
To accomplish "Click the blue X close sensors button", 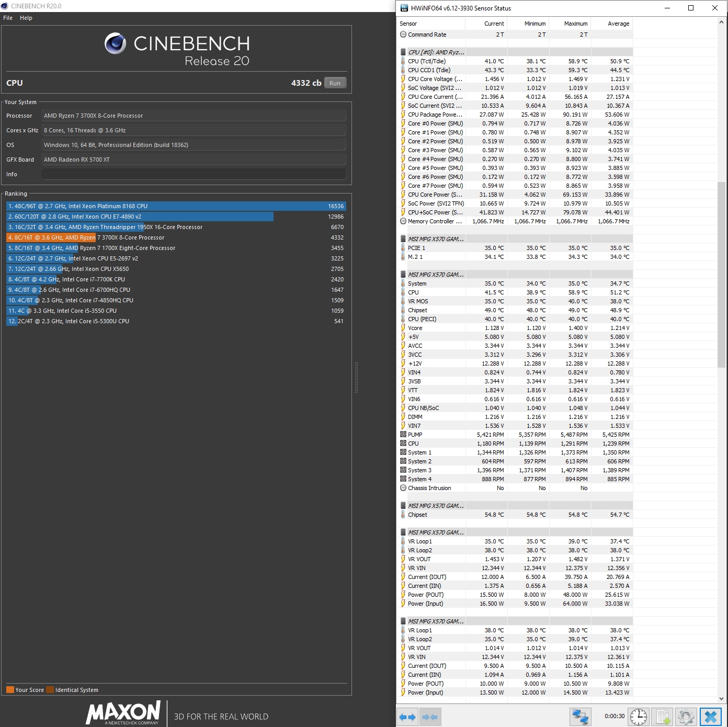I will point(711,717).
